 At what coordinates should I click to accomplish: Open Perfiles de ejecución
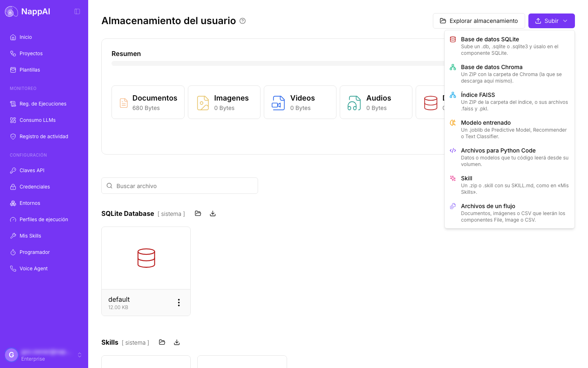(x=44, y=220)
